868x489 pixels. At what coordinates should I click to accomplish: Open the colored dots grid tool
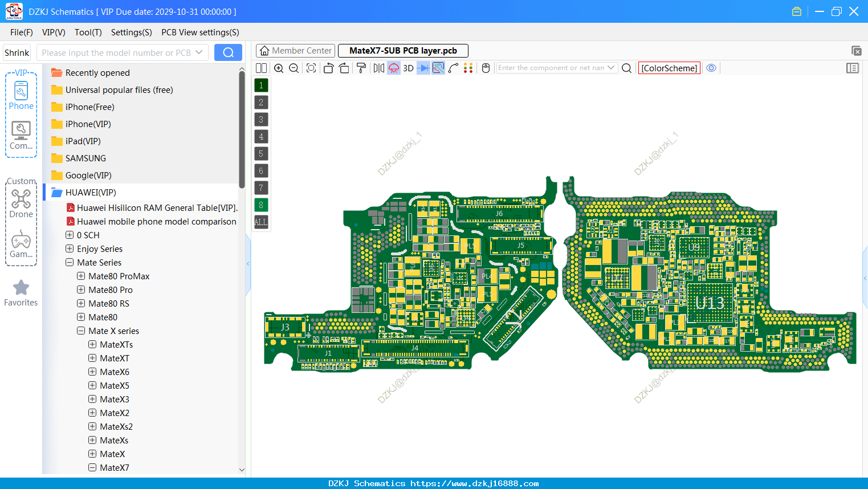[x=468, y=68]
